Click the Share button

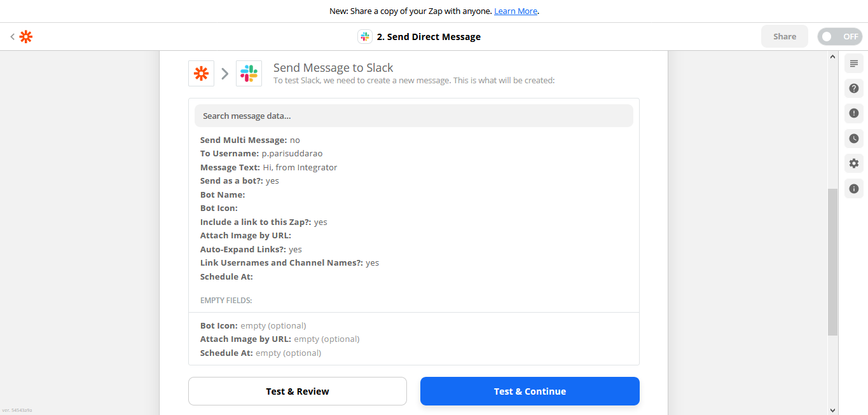click(784, 37)
